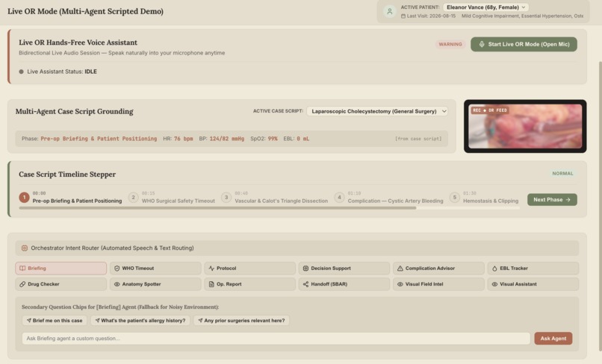Click the microphone icon in Start Live OR Mode
602x364 pixels.
[x=482, y=44]
